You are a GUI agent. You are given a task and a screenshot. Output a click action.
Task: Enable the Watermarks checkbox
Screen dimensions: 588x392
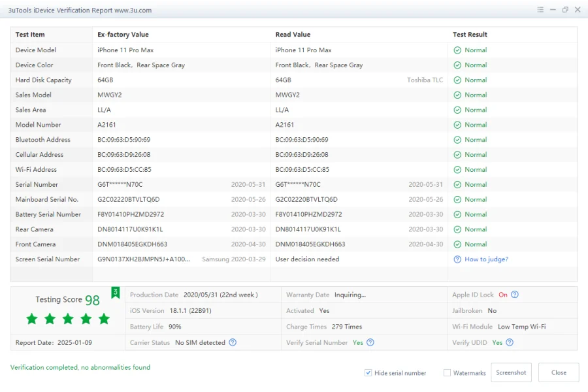447,373
